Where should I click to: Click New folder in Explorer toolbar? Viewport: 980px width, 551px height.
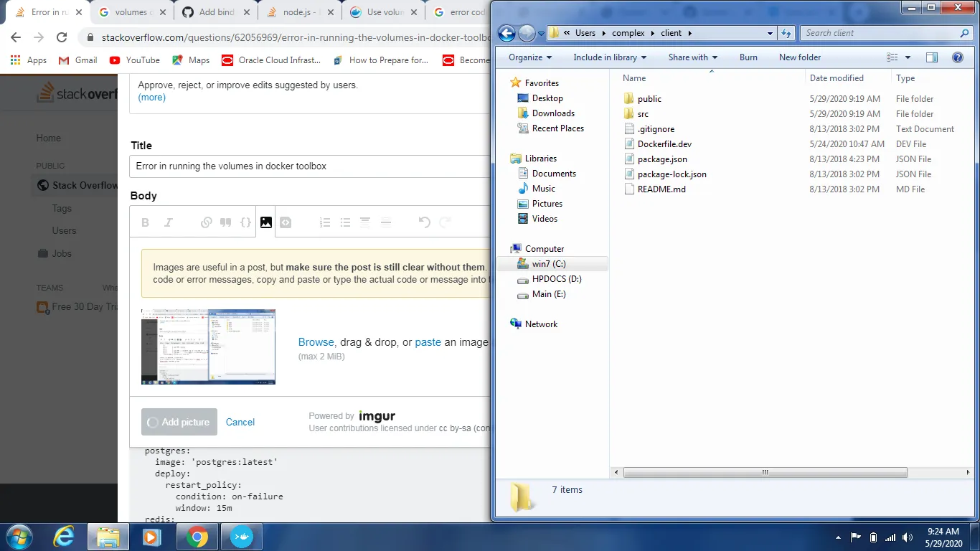tap(800, 57)
